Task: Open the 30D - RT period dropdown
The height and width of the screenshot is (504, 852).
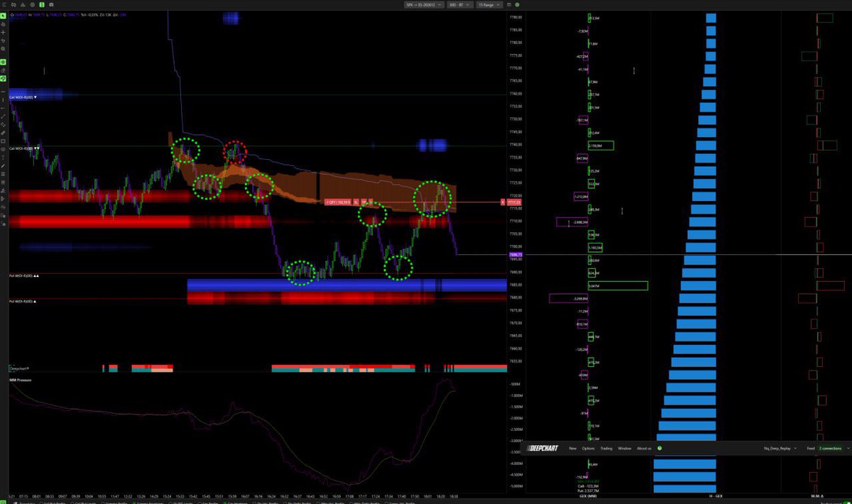Action: tap(460, 4)
